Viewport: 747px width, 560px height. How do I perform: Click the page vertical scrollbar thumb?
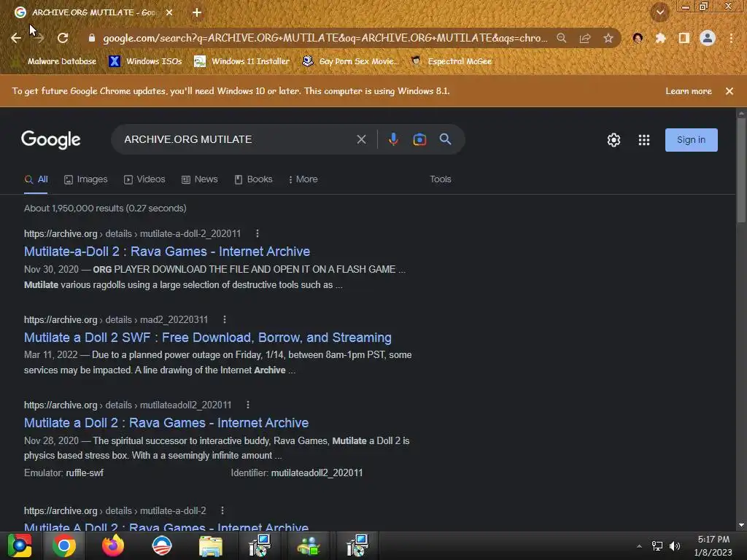741,169
